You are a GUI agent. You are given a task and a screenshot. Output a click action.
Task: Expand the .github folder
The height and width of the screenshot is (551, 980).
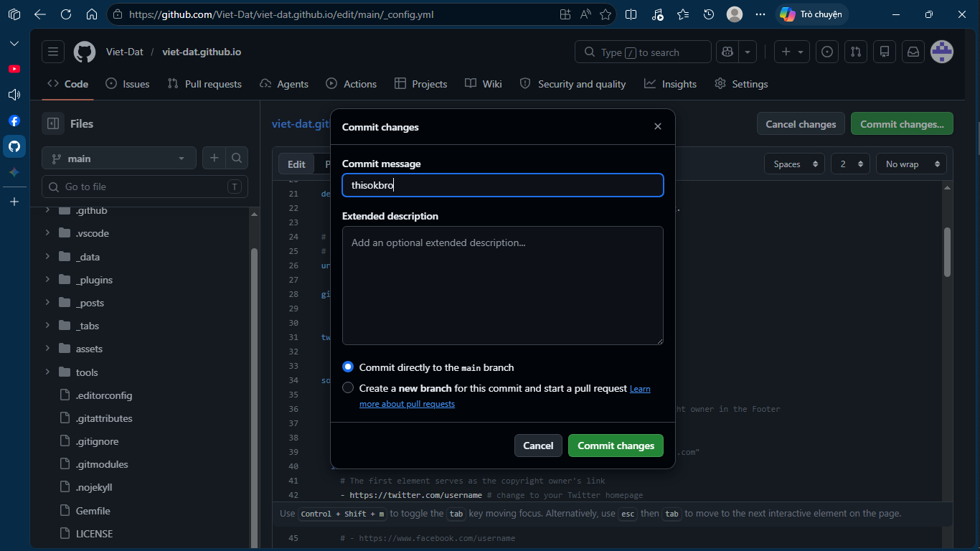[x=47, y=210]
